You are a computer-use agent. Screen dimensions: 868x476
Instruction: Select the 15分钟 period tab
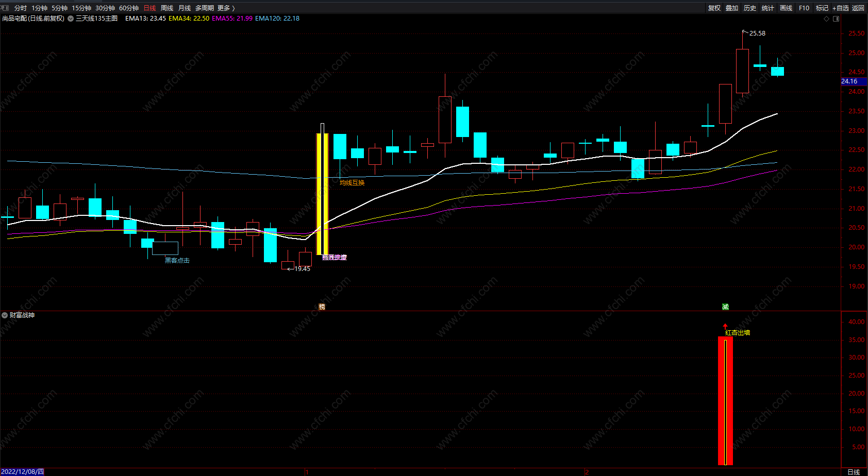tap(81, 8)
